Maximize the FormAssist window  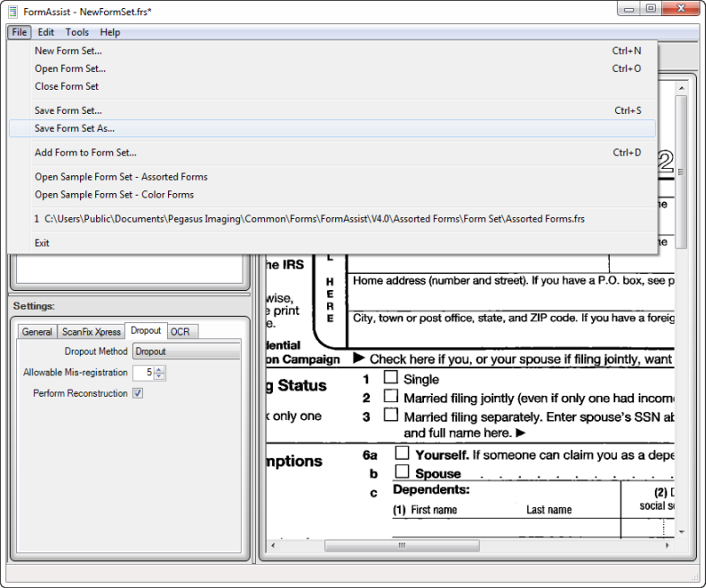(x=651, y=9)
